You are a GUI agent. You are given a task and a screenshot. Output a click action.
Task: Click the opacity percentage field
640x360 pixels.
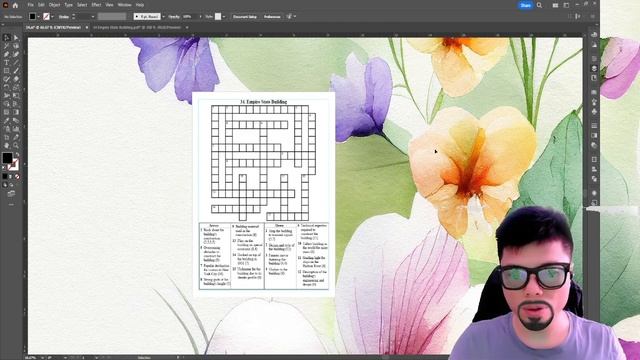pyautogui.click(x=189, y=17)
